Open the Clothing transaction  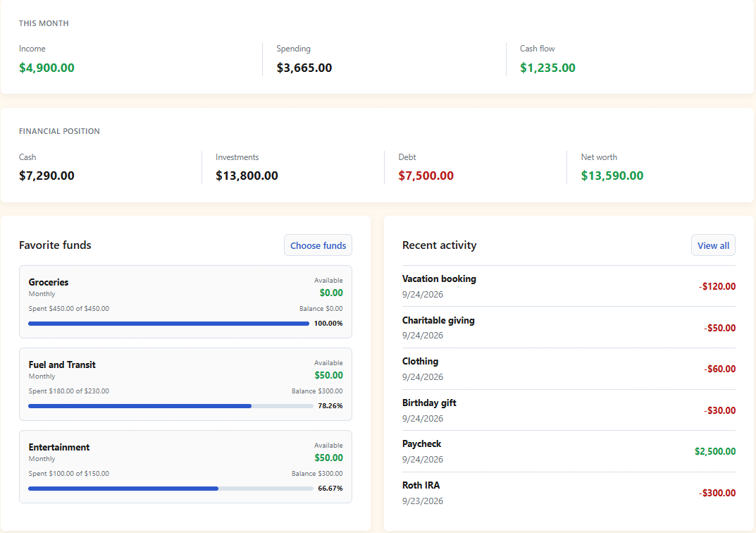[569, 369]
